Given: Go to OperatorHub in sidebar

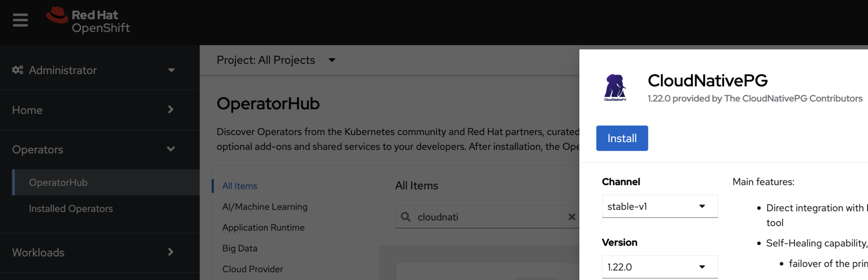Looking at the screenshot, I should [x=58, y=183].
